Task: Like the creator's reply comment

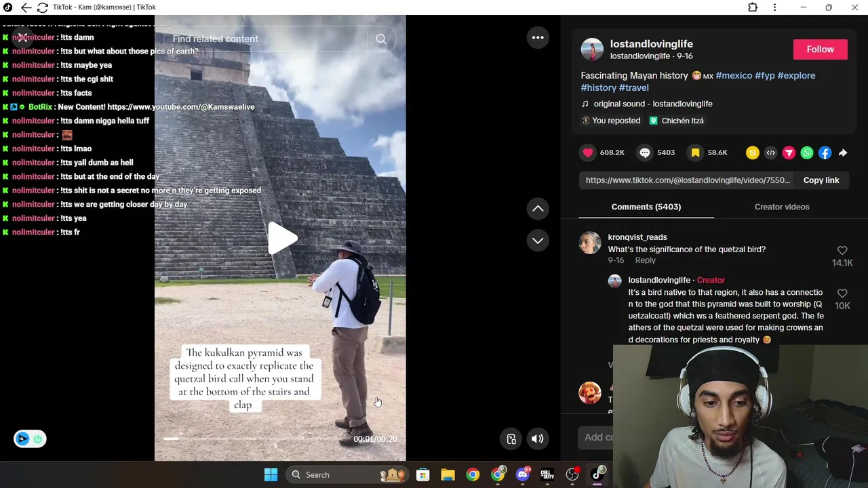Action: pyautogui.click(x=842, y=293)
